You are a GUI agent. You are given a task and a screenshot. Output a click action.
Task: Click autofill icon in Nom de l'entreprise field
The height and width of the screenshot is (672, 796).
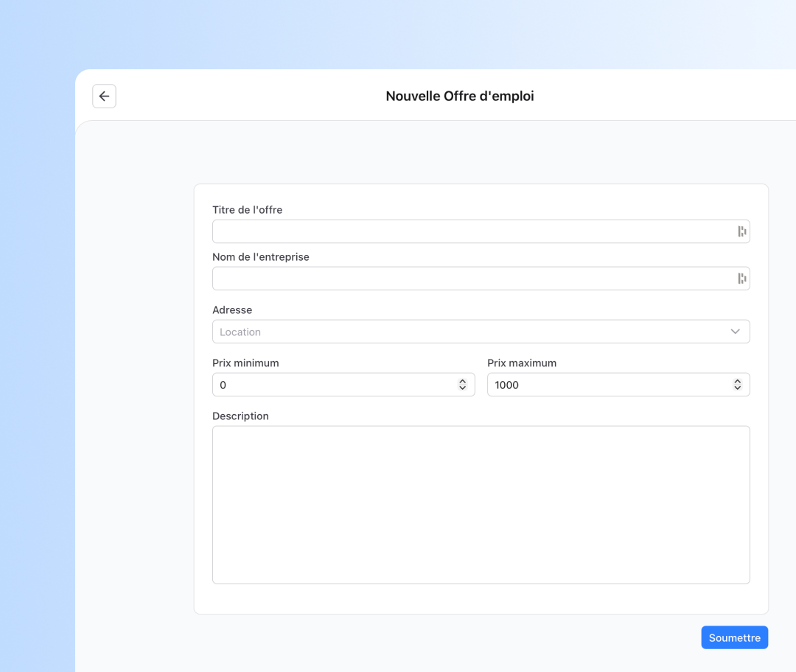point(741,279)
